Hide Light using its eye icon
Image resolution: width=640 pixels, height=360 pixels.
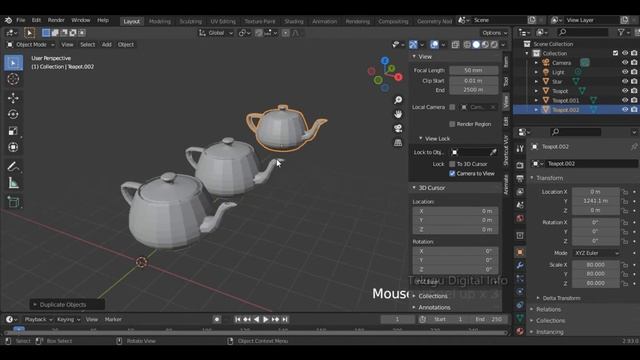point(625,72)
